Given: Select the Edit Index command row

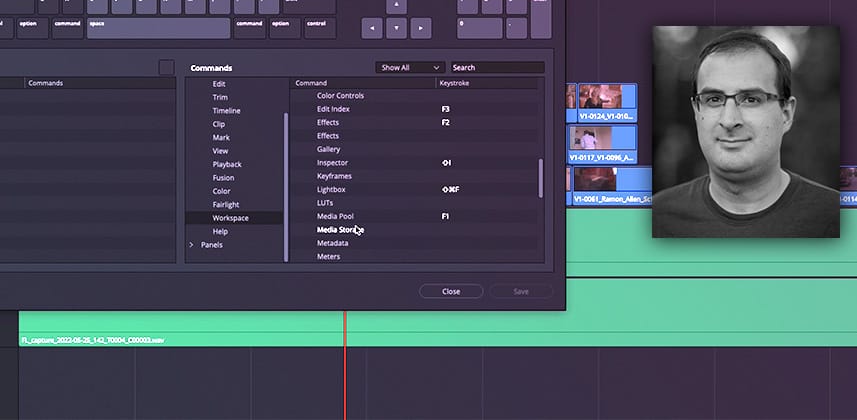Looking at the screenshot, I should (x=414, y=109).
